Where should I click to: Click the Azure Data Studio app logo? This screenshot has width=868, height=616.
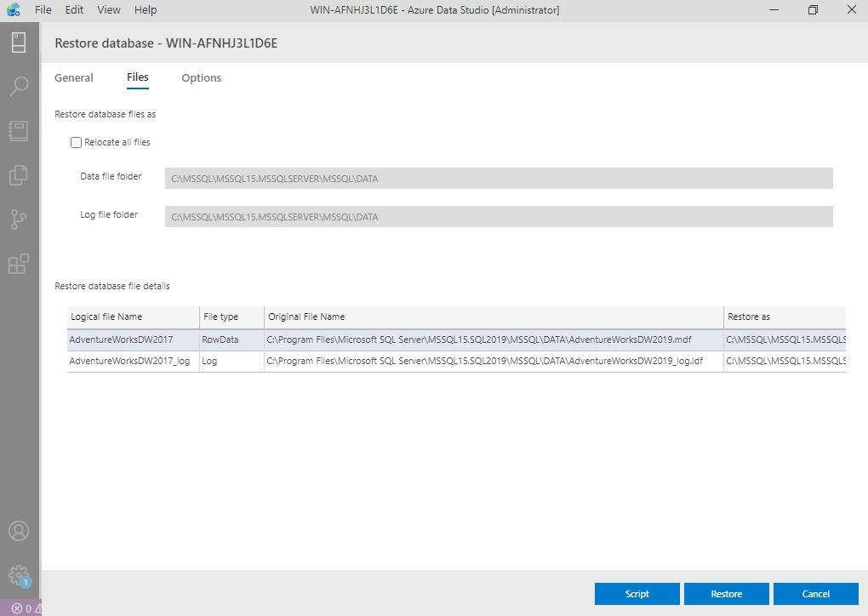[14, 9]
